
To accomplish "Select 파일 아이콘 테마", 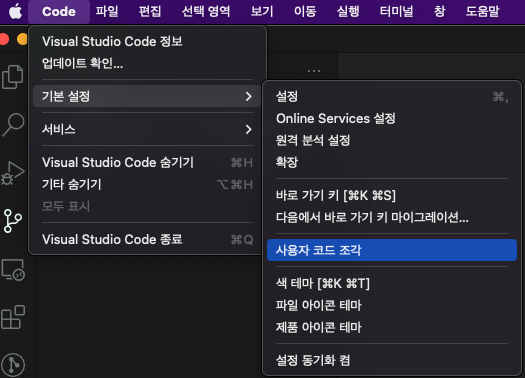I will (x=392, y=305).
